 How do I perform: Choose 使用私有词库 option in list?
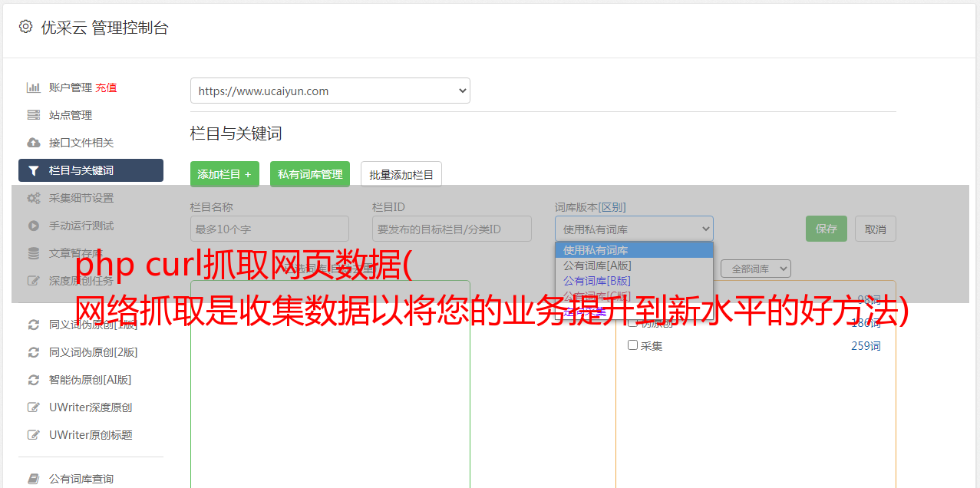click(634, 250)
